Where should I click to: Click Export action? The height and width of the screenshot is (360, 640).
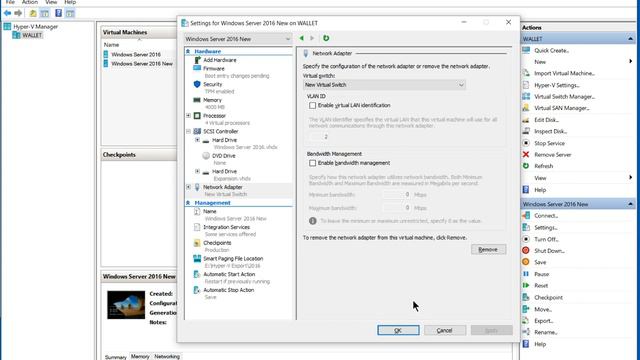(x=544, y=321)
